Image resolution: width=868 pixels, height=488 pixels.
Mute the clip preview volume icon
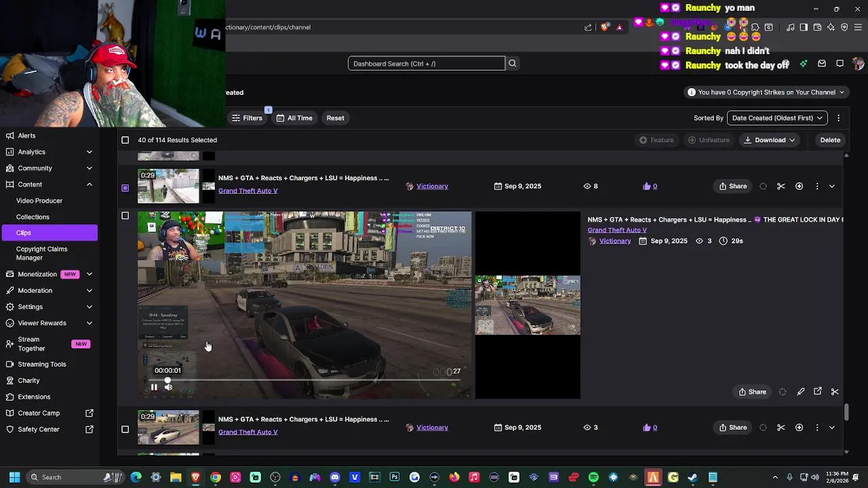[168, 388]
